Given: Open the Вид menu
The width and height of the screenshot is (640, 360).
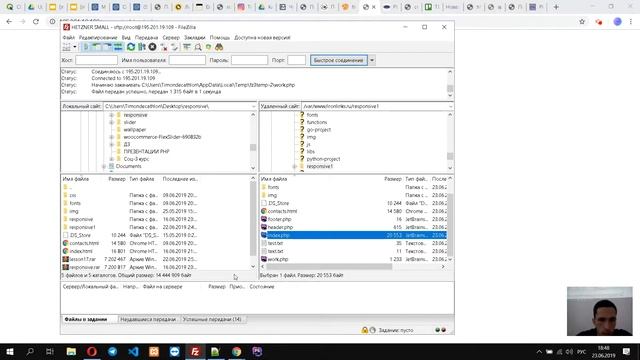Looking at the screenshot, I should point(126,38).
